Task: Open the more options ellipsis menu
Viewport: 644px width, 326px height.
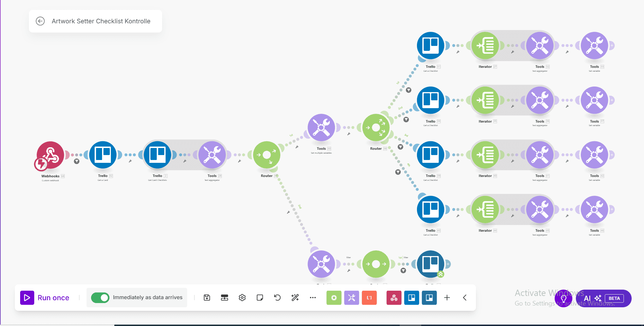Action: (x=313, y=298)
